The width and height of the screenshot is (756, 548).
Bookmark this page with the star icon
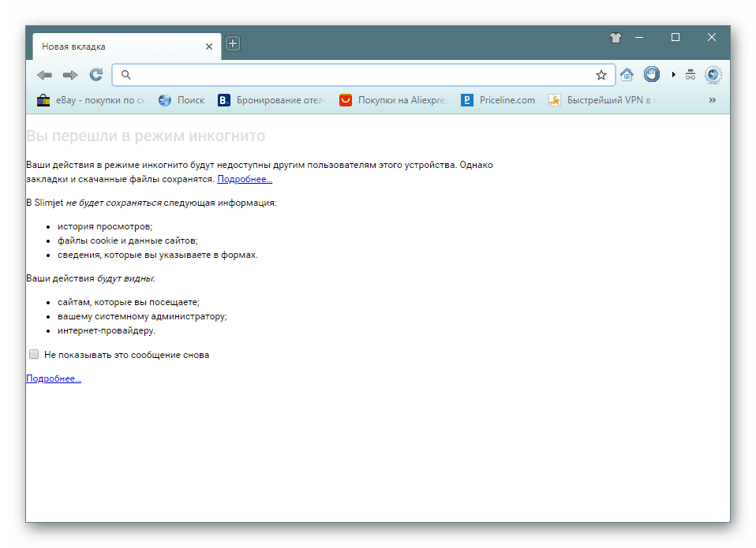(601, 75)
